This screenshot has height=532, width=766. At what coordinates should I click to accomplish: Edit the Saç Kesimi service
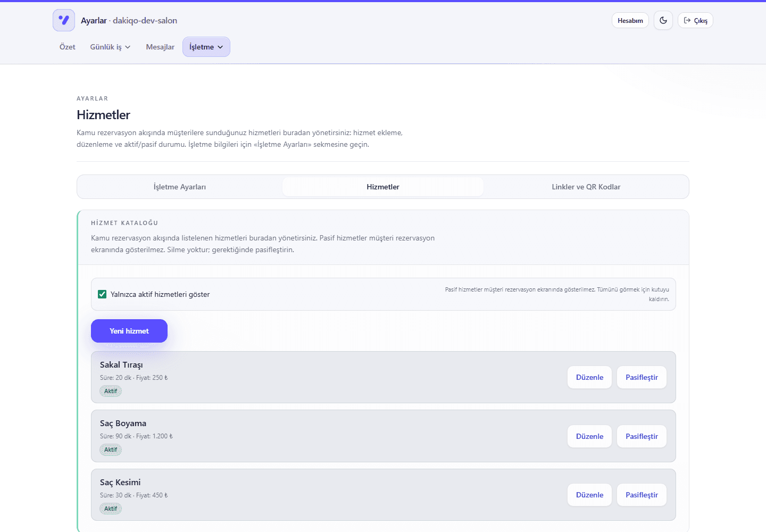point(590,495)
